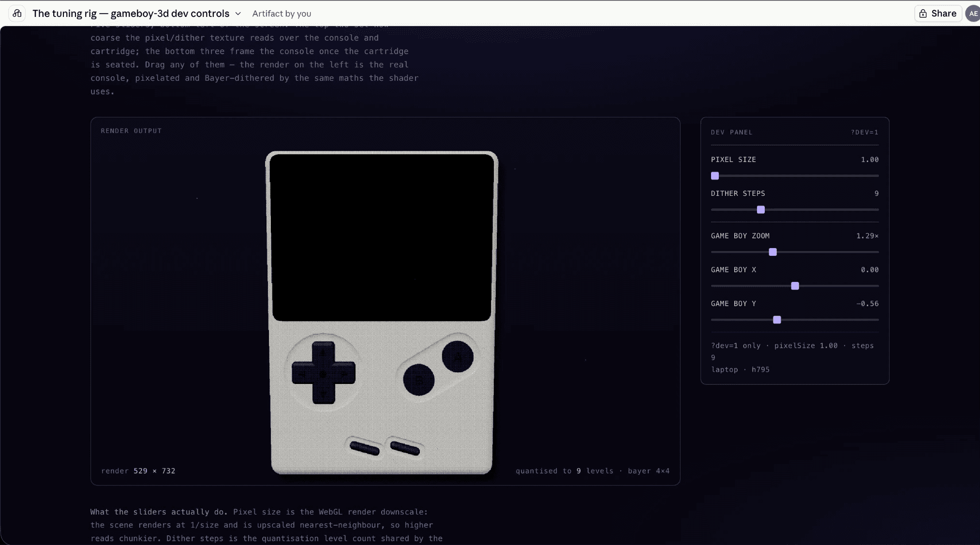Click the 'GAME BOY X' label
The image size is (980, 545).
coord(733,270)
